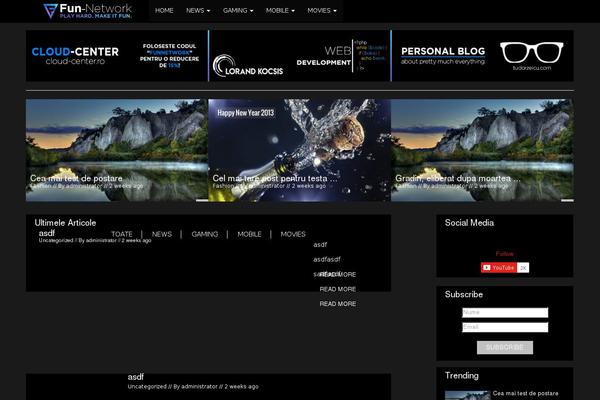Open trending post 'Cea mai test de postare'
600x400 pixels.
pyautogui.click(x=525, y=393)
